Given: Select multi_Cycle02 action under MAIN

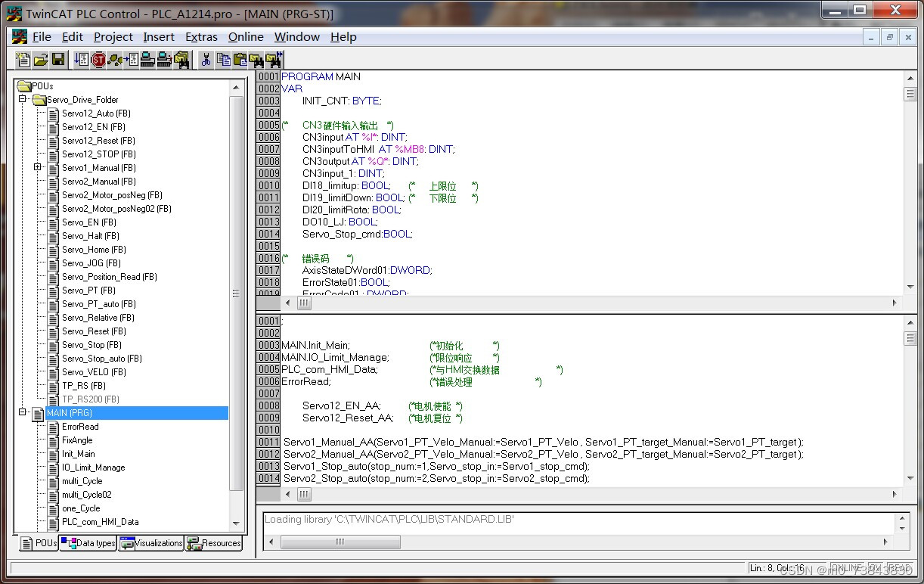Looking at the screenshot, I should click(x=86, y=495).
